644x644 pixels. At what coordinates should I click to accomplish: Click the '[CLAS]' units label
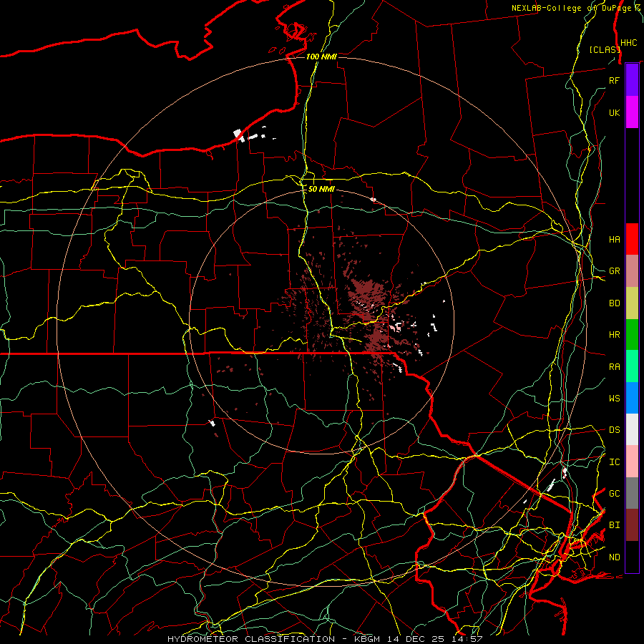click(x=605, y=50)
